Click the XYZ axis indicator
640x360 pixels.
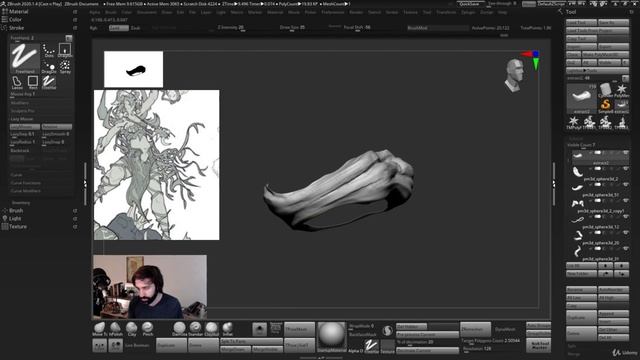pyautogui.click(x=531, y=60)
